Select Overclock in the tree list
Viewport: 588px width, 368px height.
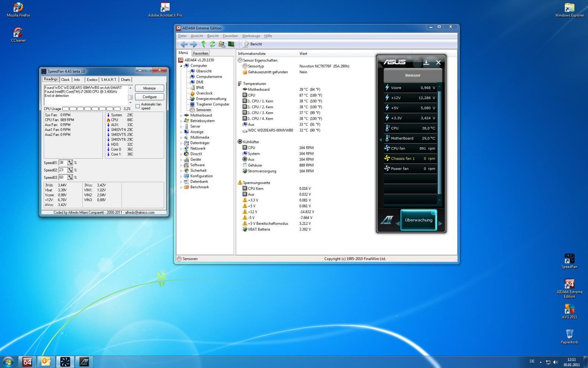point(204,93)
